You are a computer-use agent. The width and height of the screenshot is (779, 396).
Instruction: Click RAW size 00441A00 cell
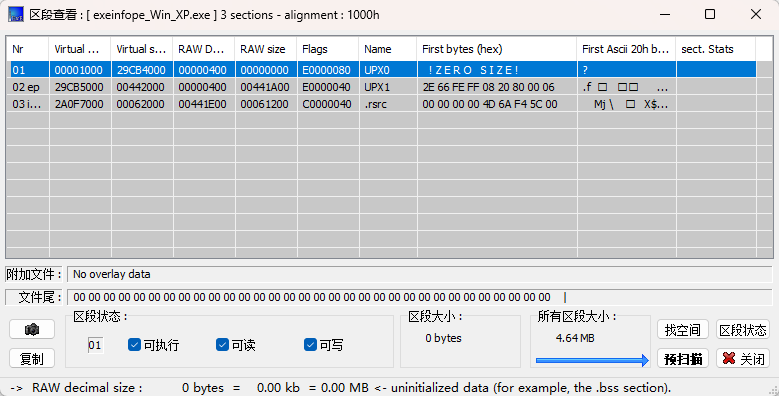266,87
